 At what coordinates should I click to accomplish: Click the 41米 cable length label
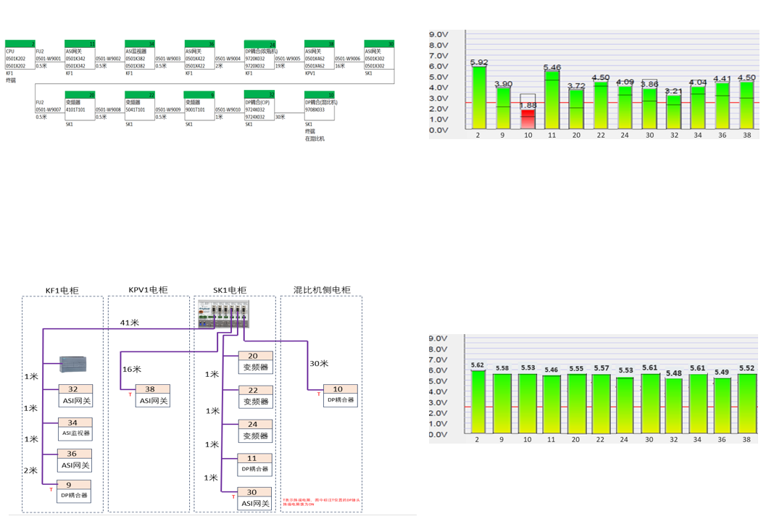coord(130,323)
